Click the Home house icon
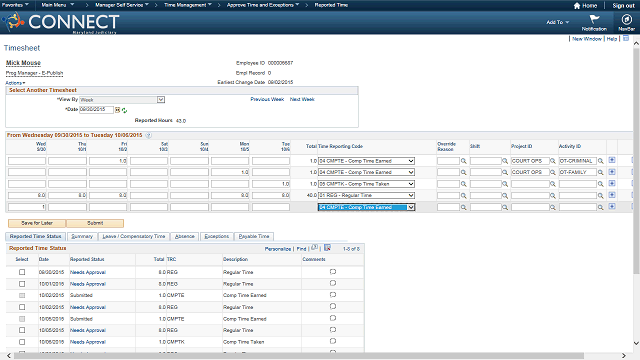 coord(577,6)
